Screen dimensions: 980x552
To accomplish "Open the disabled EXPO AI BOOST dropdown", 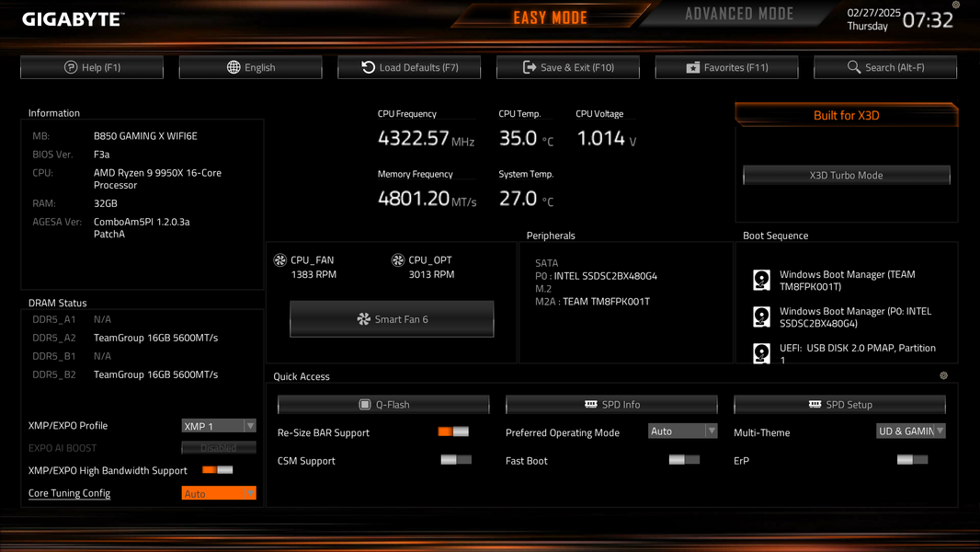I will (219, 448).
